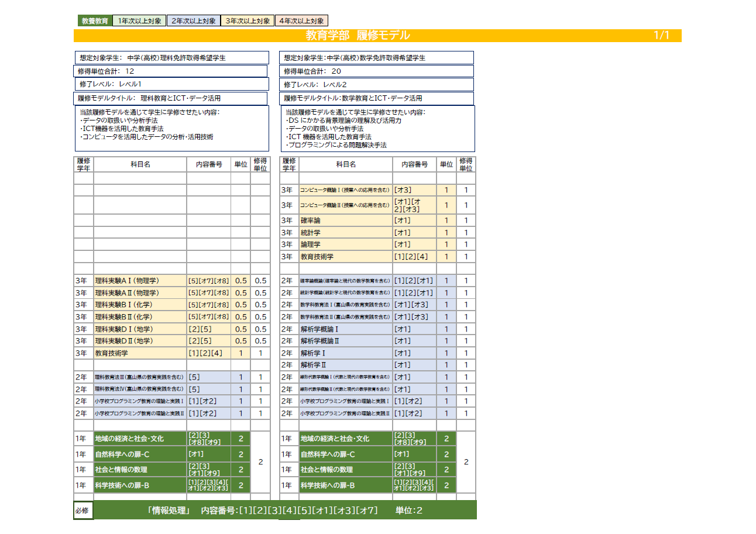This screenshot has height=534, width=756.
Task: Click the 4年次以上対象 legend label
Action: [x=301, y=21]
